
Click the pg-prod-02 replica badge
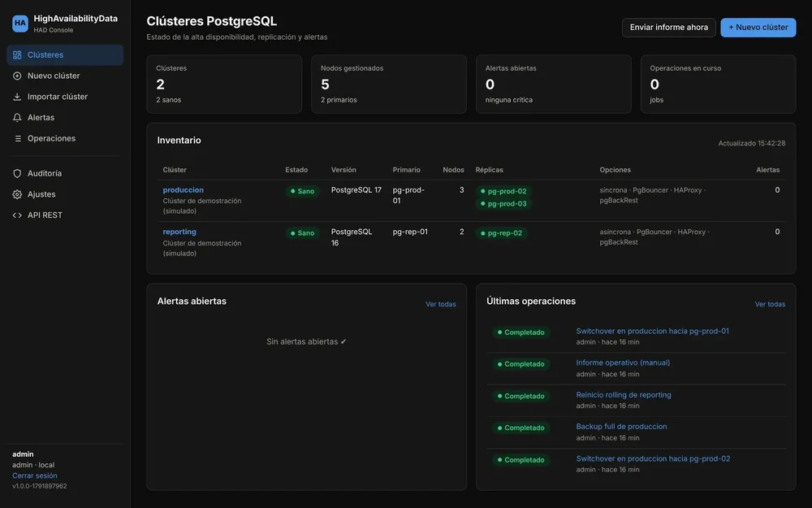(x=503, y=191)
